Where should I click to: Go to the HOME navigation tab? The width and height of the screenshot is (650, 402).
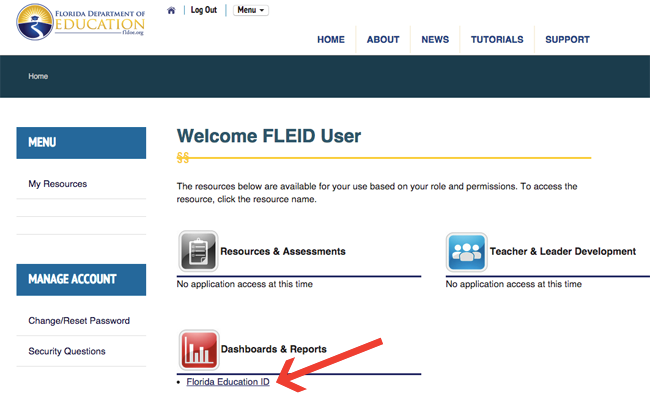pos(331,39)
